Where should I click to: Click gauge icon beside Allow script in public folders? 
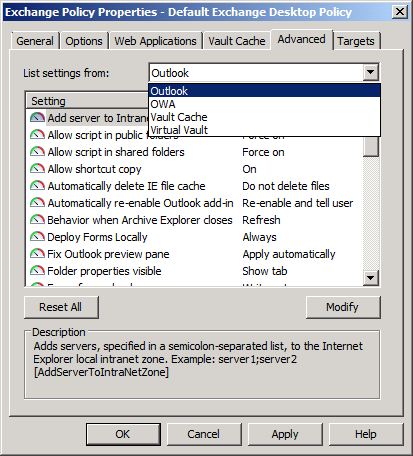tap(37, 135)
